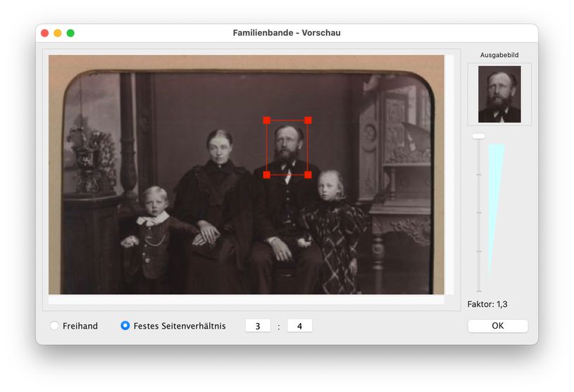The height and width of the screenshot is (392, 574).
Task: Click the top-right red crop handle
Action: 308,120
